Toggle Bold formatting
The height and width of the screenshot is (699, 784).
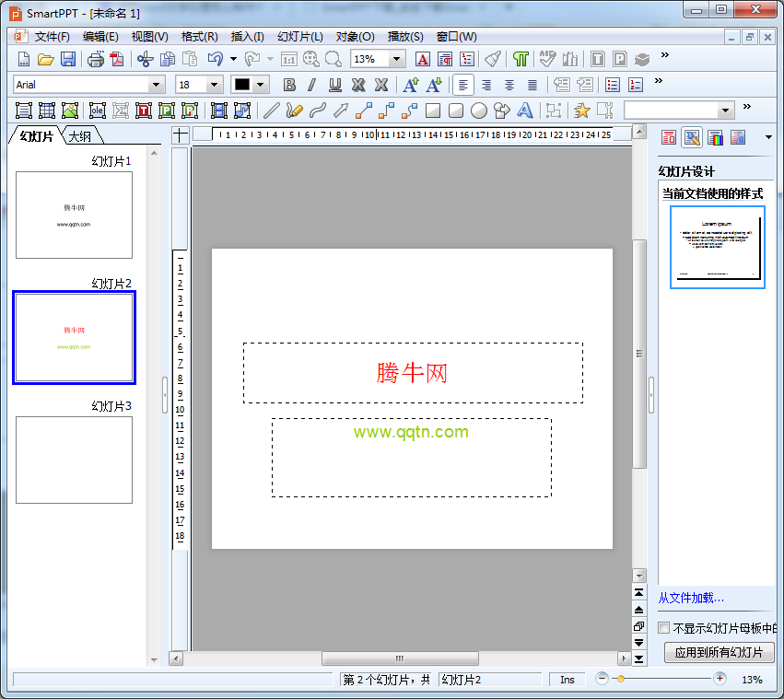coord(289,85)
